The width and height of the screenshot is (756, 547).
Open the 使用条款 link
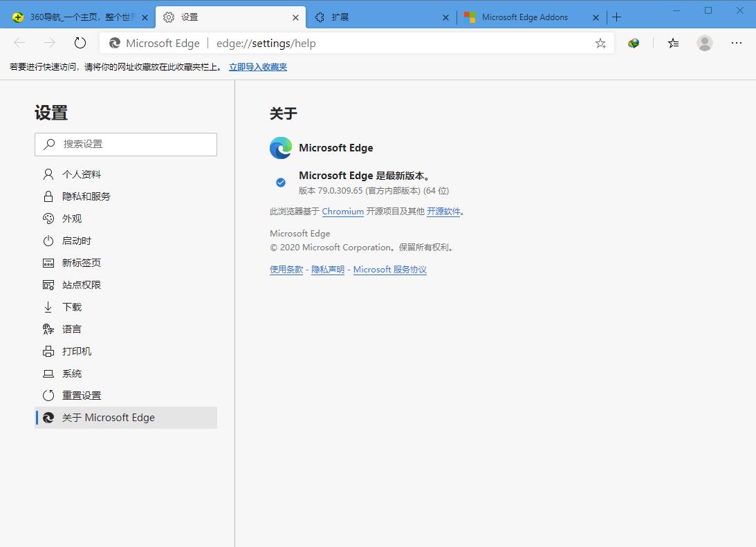tap(286, 270)
